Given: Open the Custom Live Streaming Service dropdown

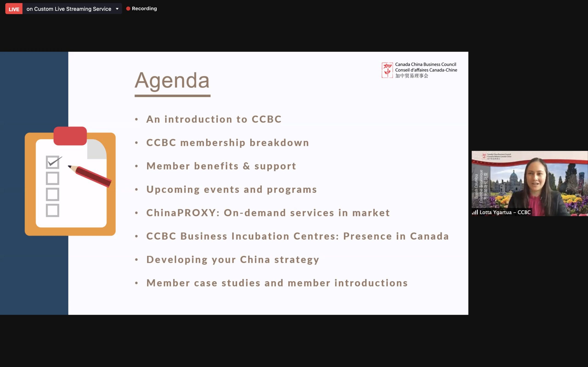Looking at the screenshot, I should pyautogui.click(x=69, y=9).
